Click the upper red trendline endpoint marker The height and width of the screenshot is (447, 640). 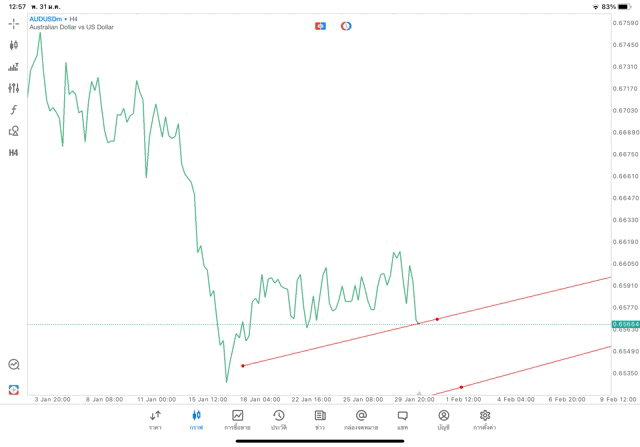pos(437,319)
